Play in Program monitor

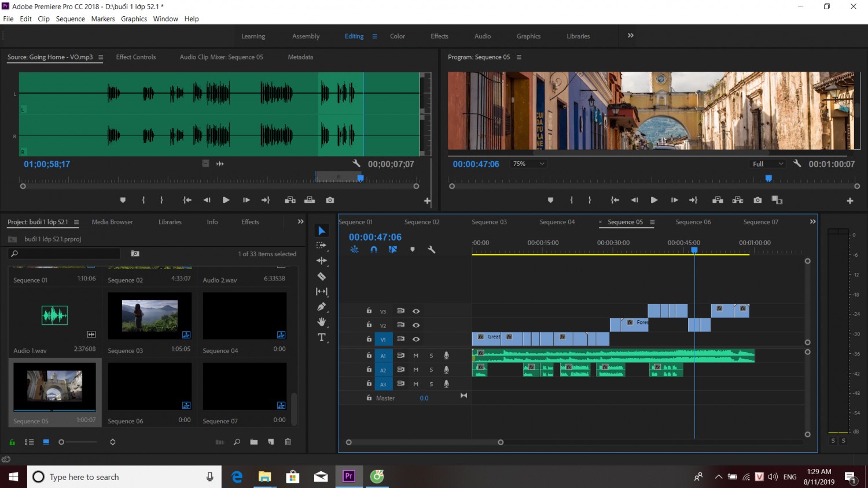(x=654, y=200)
